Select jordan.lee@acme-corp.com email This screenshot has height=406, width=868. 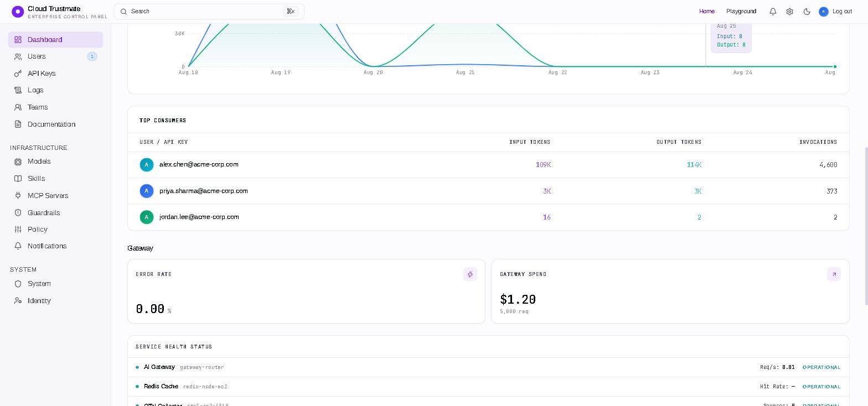coord(199,217)
